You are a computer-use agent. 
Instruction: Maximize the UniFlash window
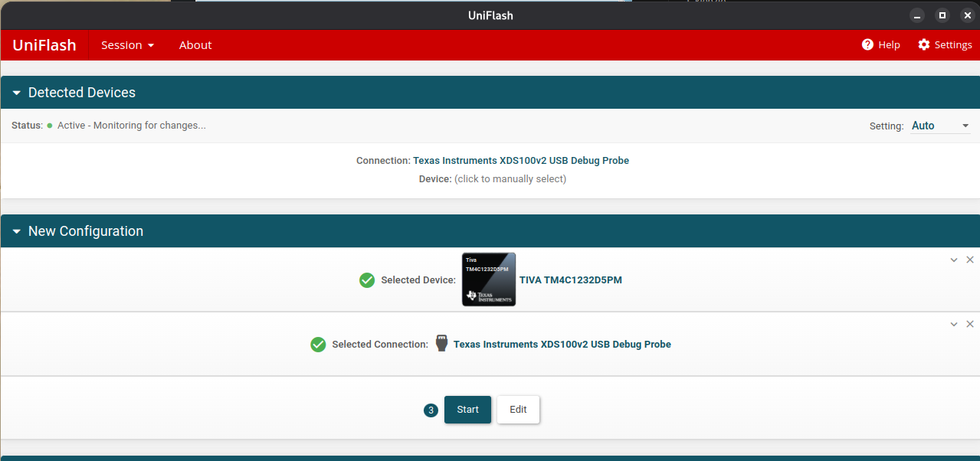[x=942, y=15]
